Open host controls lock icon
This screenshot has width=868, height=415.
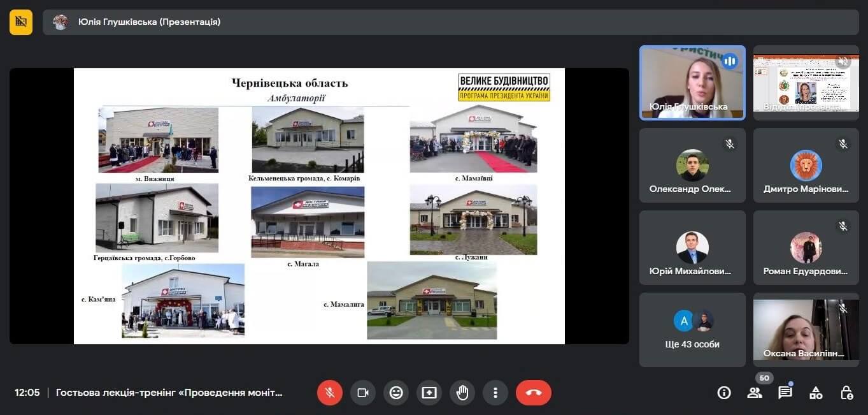point(846,393)
